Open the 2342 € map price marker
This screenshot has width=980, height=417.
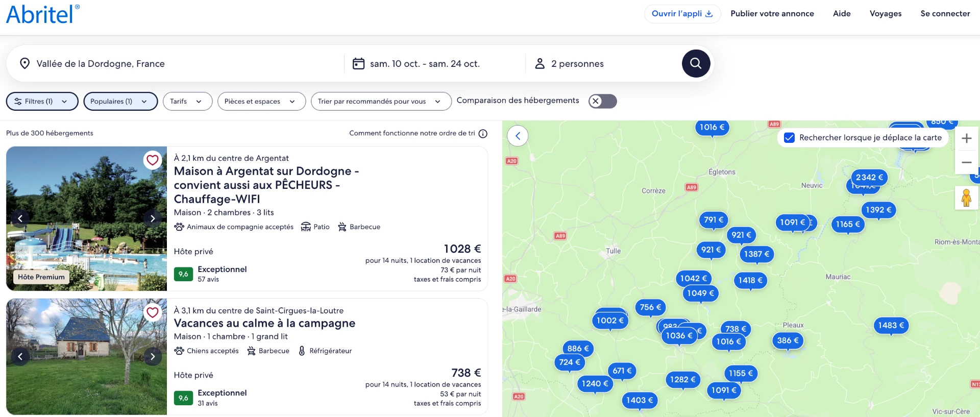[869, 178]
